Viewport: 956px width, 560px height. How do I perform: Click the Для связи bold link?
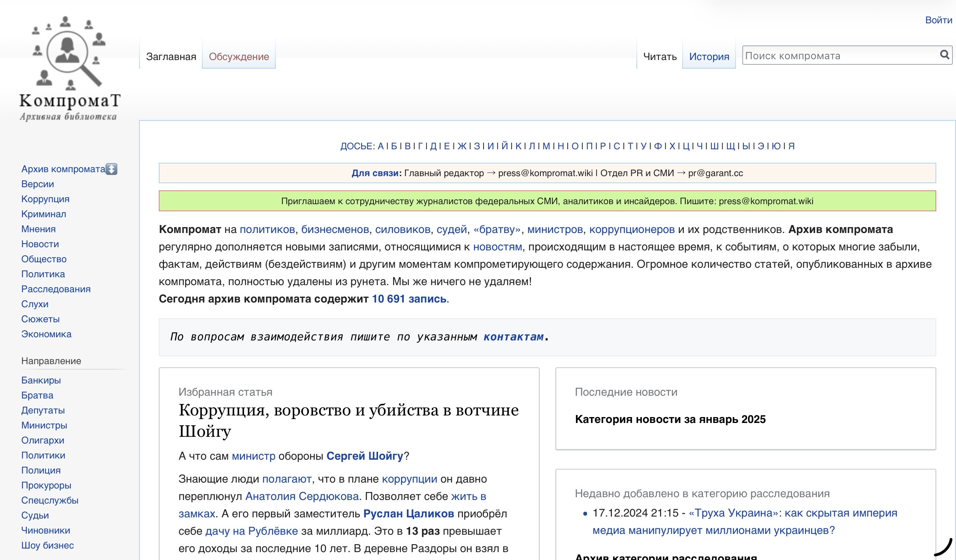point(375,173)
